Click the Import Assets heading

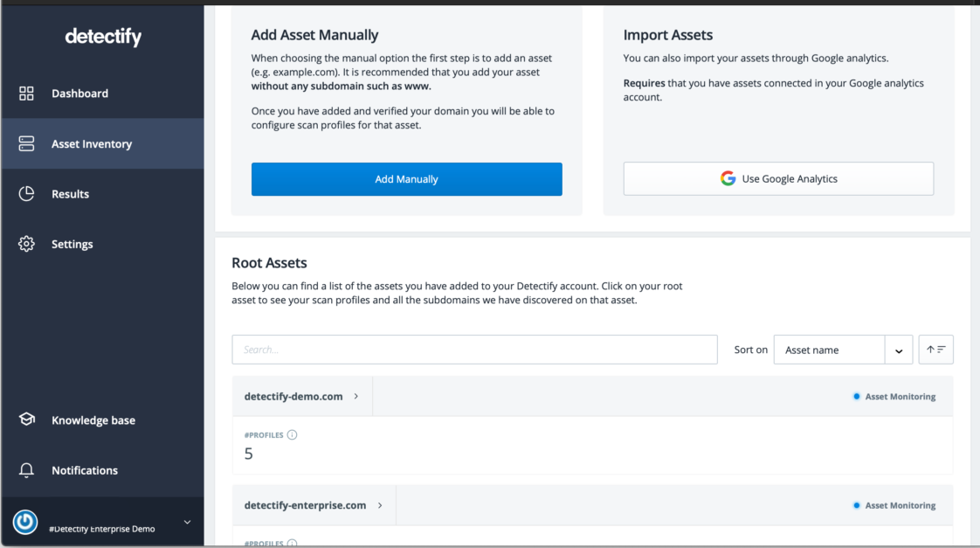pos(667,35)
